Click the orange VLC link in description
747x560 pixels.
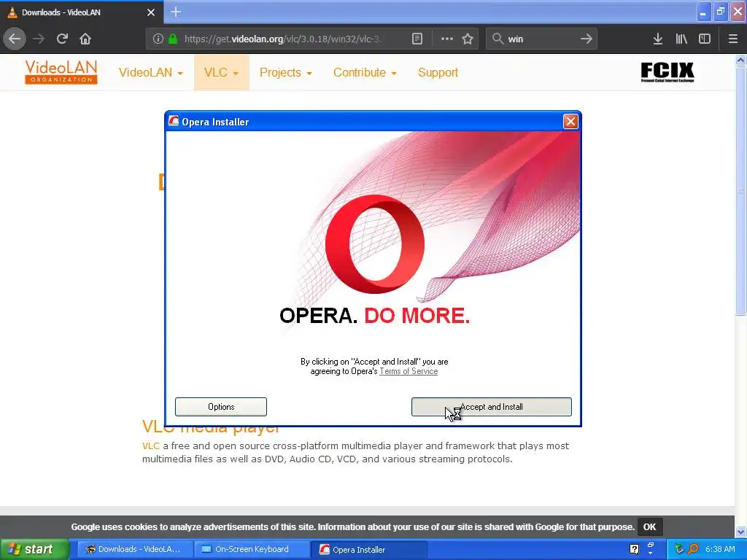point(150,446)
